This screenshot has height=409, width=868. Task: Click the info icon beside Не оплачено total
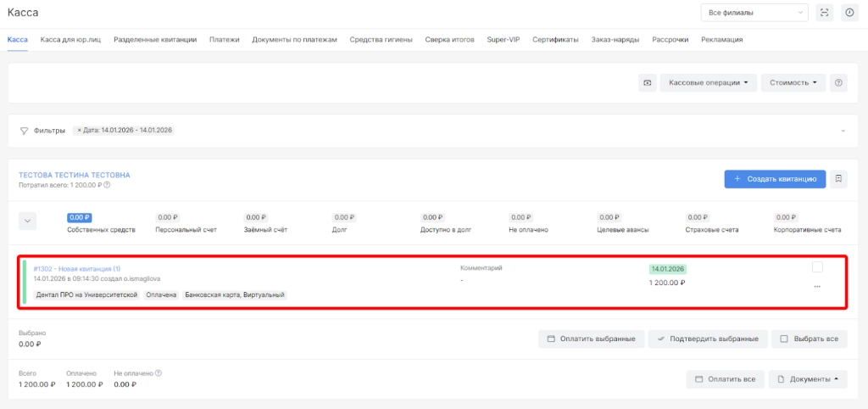(159, 373)
